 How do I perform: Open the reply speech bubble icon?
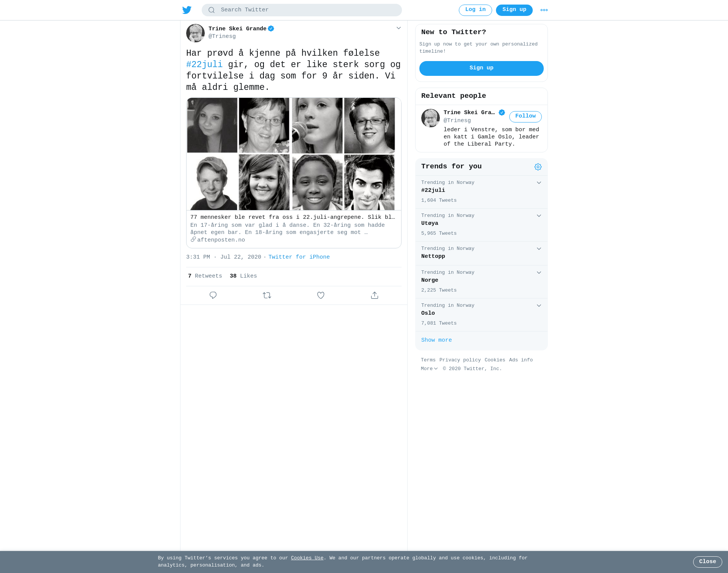click(x=213, y=295)
